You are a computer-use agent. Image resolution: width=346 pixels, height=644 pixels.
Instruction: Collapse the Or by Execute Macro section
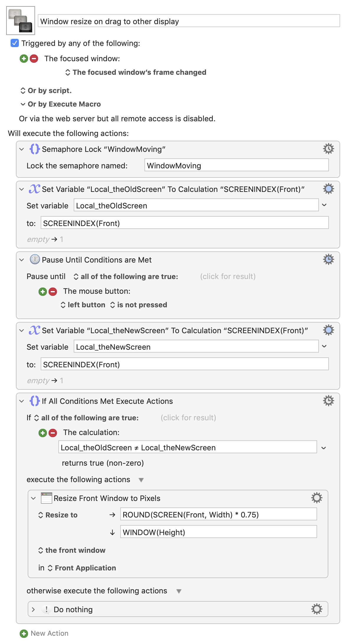[x=23, y=104]
